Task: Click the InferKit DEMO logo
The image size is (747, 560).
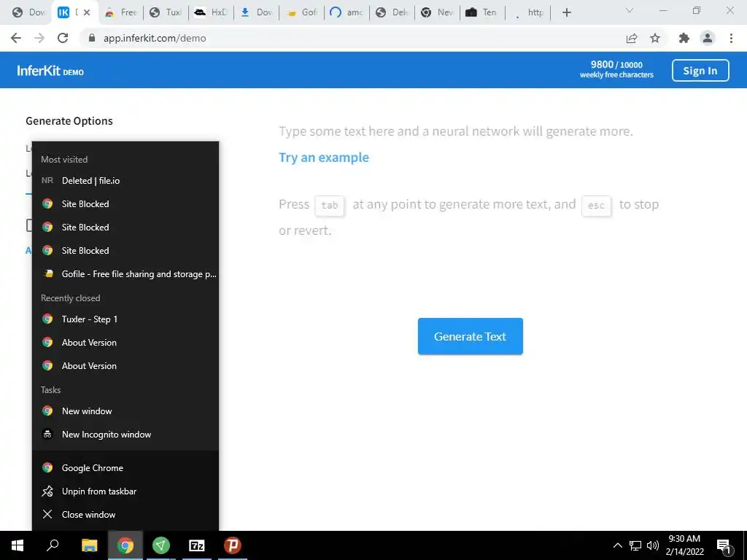Action: 50,71
